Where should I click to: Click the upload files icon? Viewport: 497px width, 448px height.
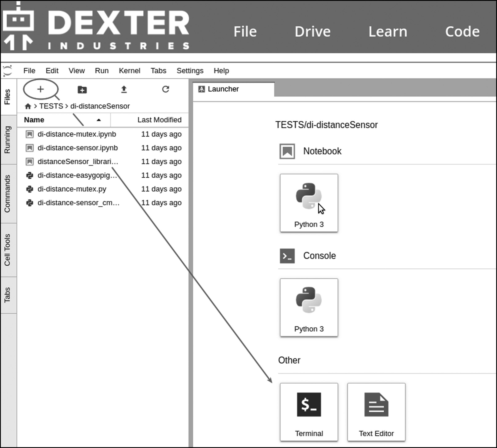coord(124,89)
